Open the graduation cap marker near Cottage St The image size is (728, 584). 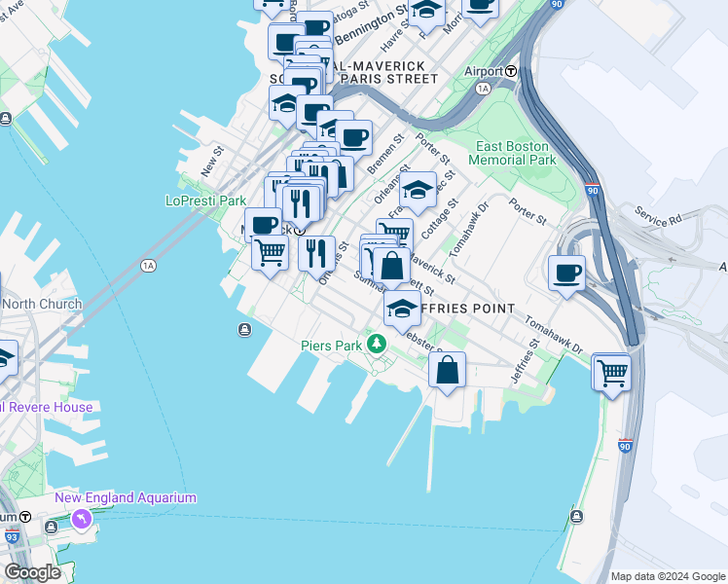coord(418,192)
